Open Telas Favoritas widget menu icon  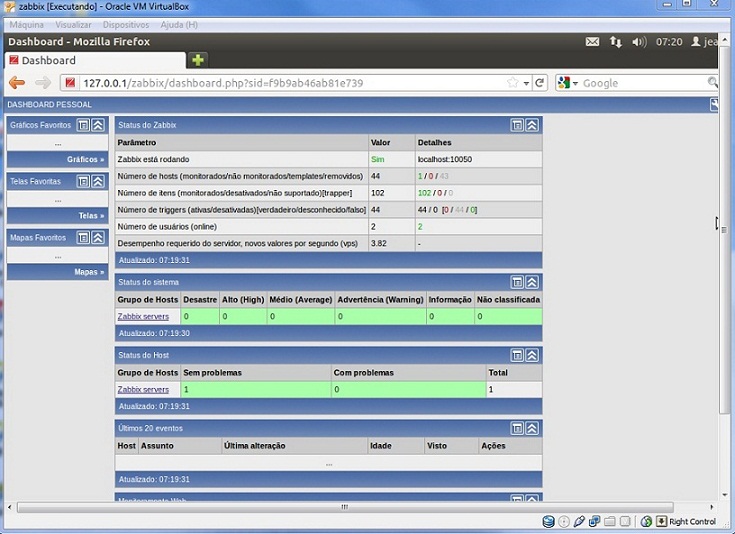83,181
